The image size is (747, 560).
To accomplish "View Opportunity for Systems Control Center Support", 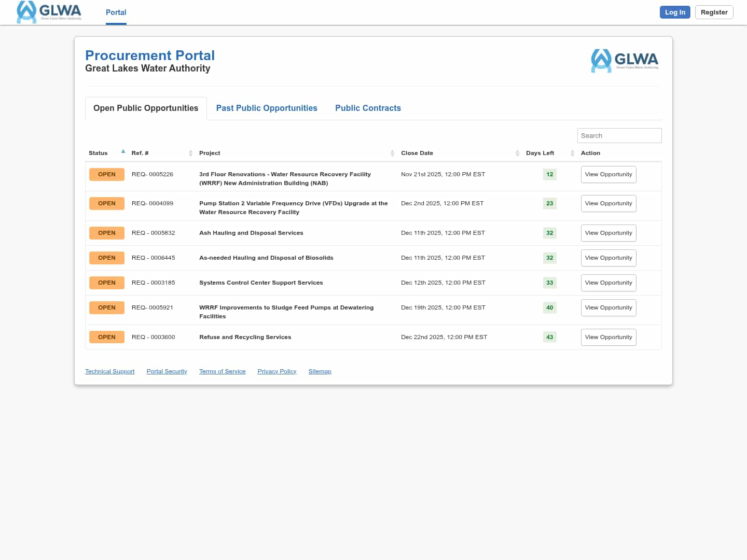I will point(608,283).
